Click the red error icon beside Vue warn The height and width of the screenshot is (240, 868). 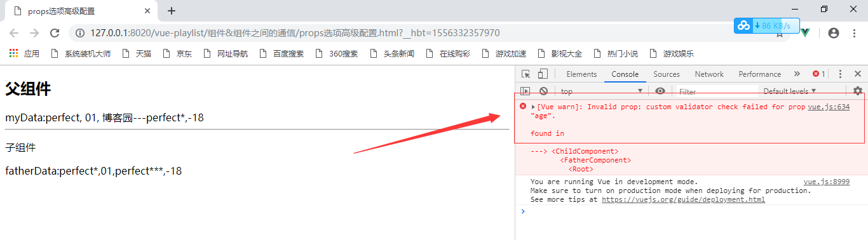click(x=523, y=107)
